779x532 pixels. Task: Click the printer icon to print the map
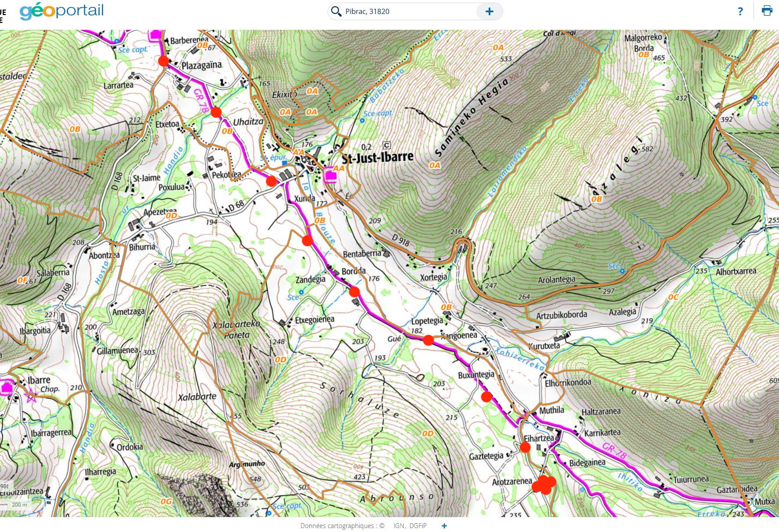[767, 11]
